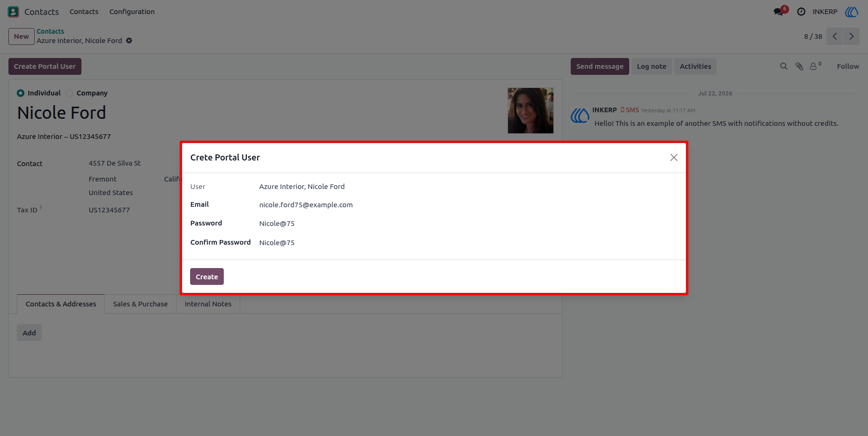Open the attachments paperclip icon
Screen dimensions: 868x436
[800, 66]
